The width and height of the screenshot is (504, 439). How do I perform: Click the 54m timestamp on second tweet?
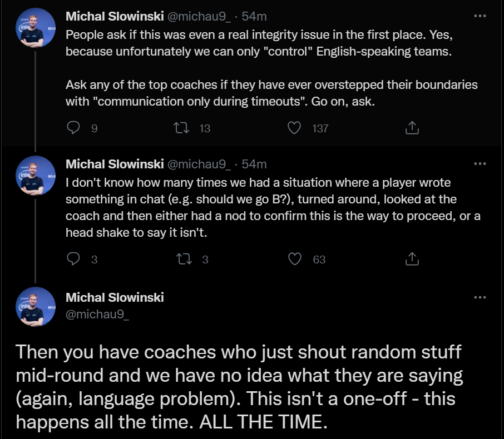pyautogui.click(x=254, y=164)
